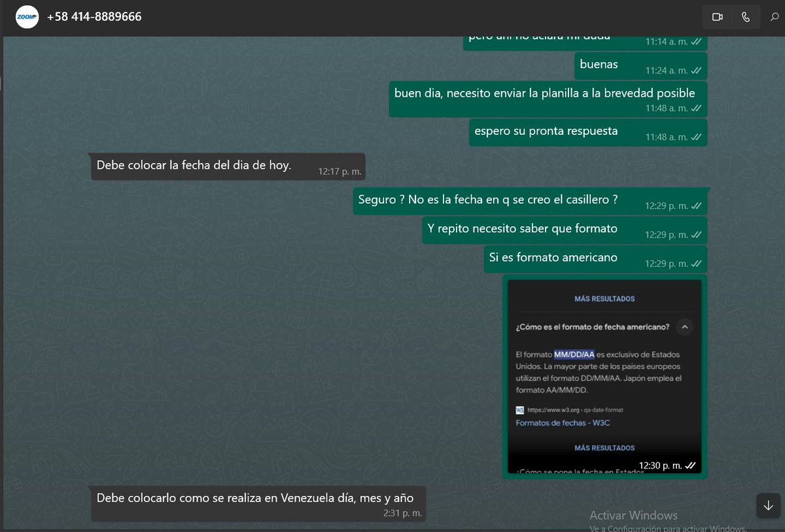Viewport: 785px width, 532px height.
Task: Open the shared date format screenshot image
Action: pyautogui.click(x=604, y=376)
